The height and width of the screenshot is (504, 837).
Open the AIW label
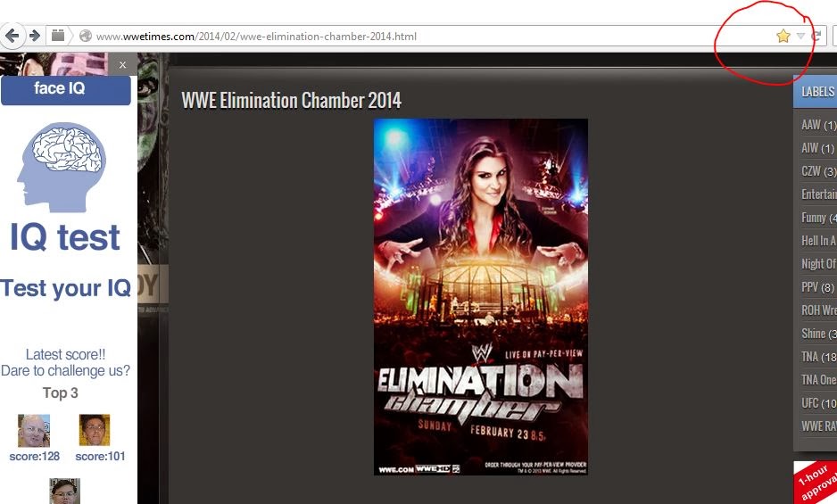click(x=817, y=148)
